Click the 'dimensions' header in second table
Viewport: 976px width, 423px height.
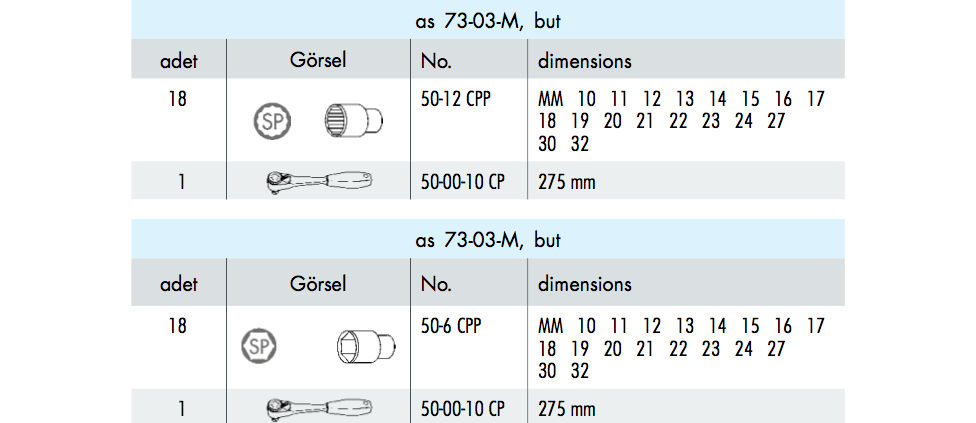(584, 284)
